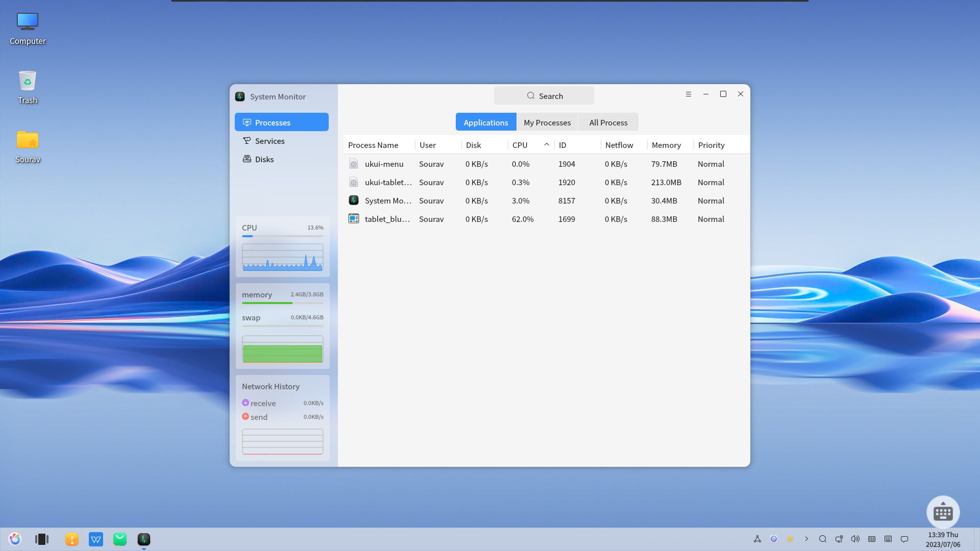Click inside the Search field
The width and height of the screenshot is (980, 551).
click(x=544, y=95)
